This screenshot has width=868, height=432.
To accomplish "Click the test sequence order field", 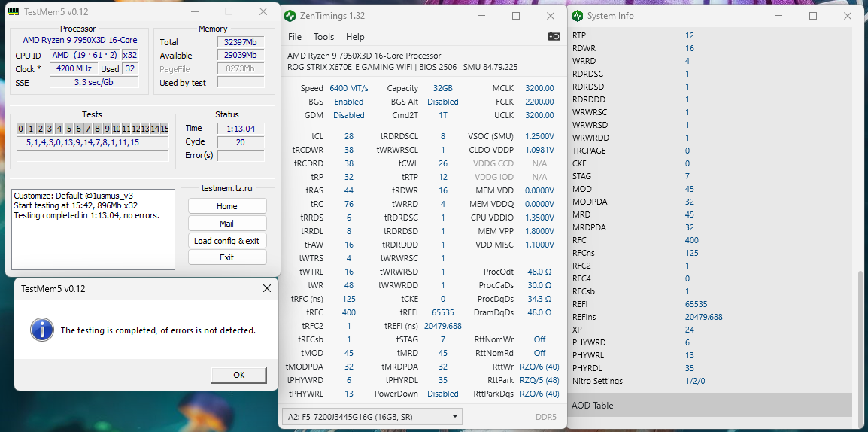I will [93, 142].
